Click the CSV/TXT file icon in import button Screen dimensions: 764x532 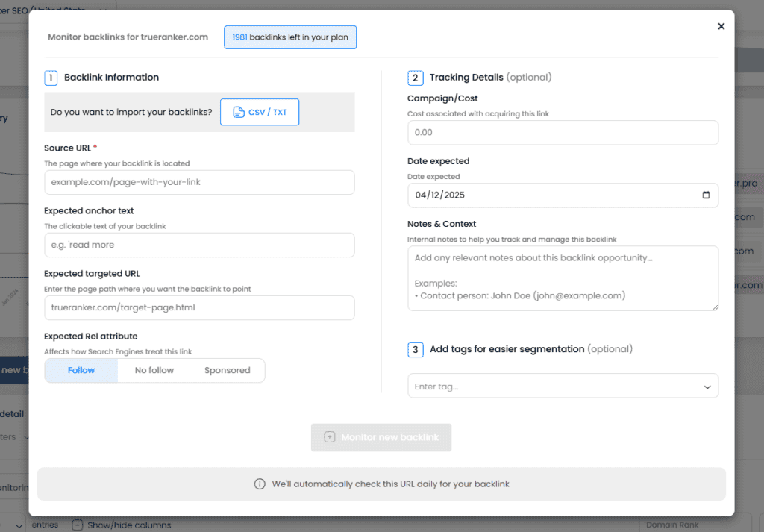point(239,112)
